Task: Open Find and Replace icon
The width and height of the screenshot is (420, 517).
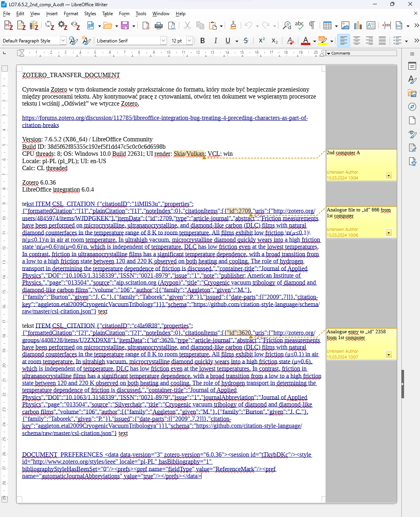Action: pyautogui.click(x=287, y=26)
